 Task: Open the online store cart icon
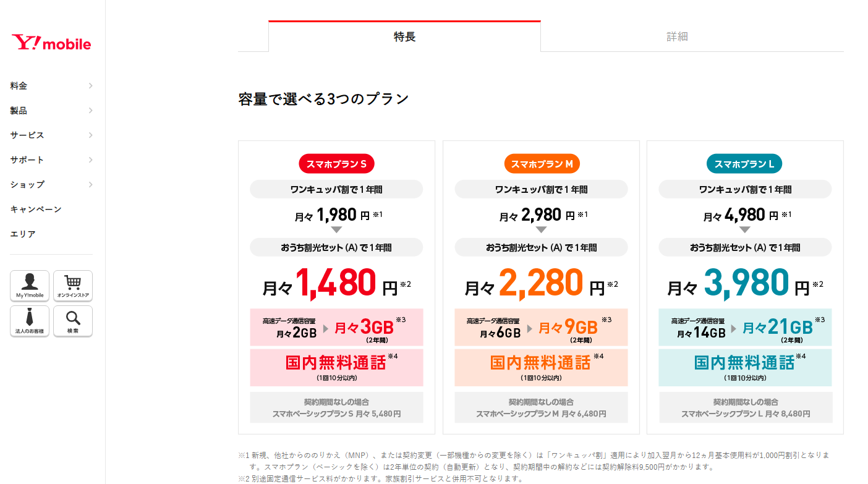73,286
